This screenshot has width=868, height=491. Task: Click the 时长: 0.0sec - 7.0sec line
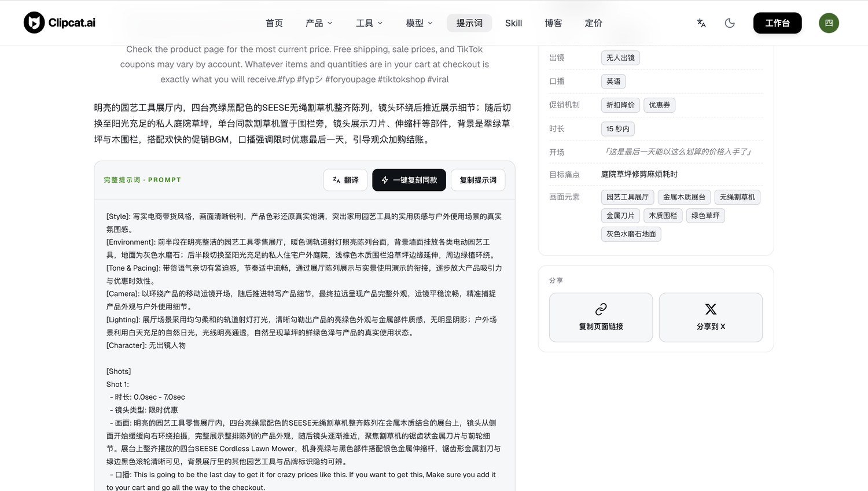(148, 397)
